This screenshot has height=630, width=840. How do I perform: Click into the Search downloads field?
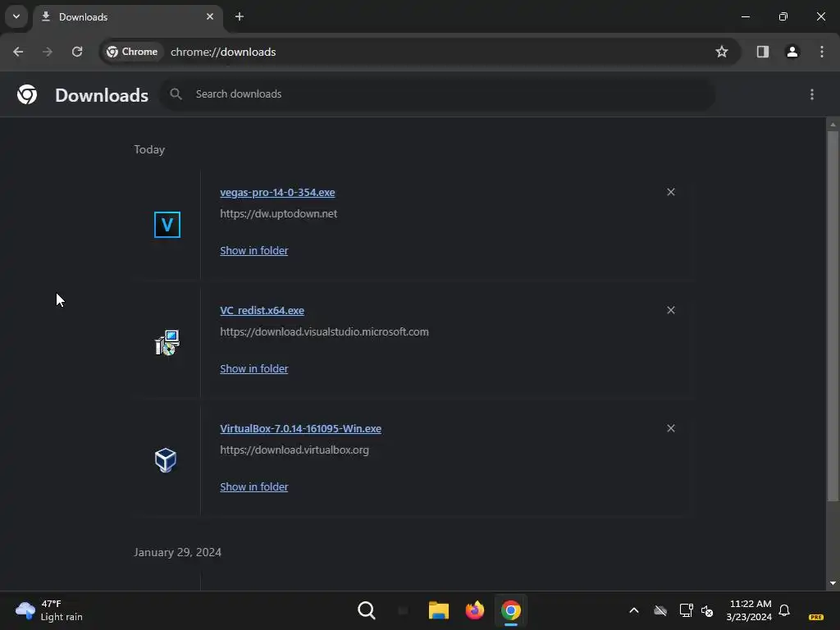[437, 94]
